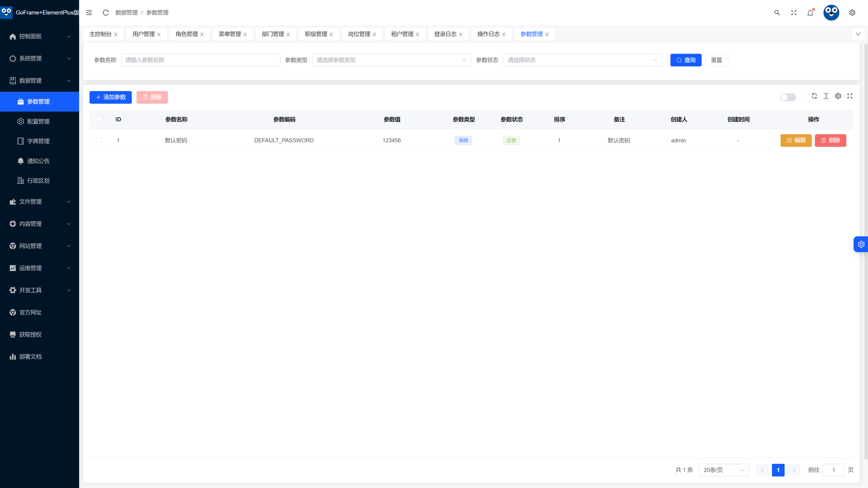Open the 参数类型 dropdown
868x488 pixels.
coord(392,60)
